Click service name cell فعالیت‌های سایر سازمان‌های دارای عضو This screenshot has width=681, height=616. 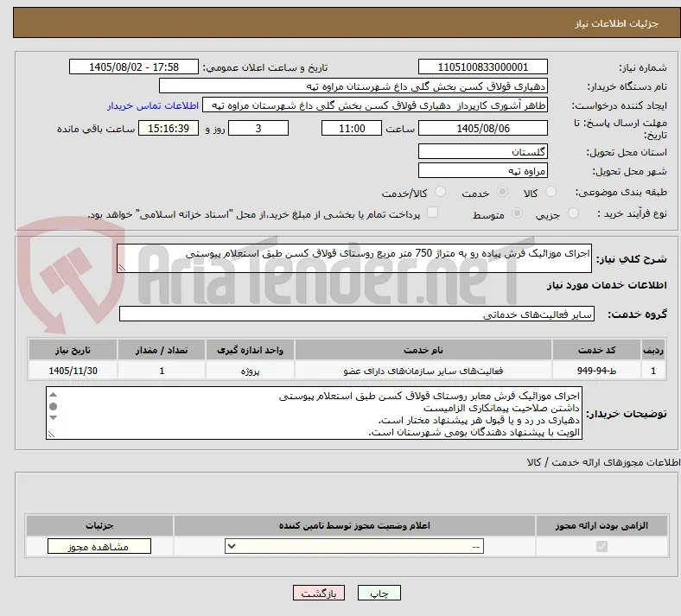tap(423, 371)
